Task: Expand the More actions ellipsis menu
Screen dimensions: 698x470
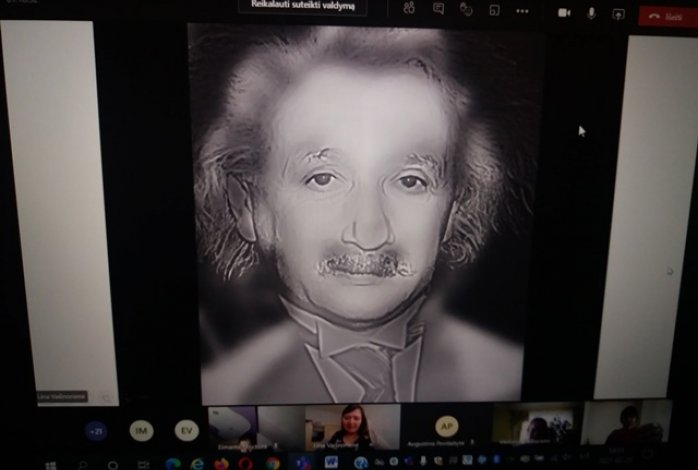Action: 522,10
